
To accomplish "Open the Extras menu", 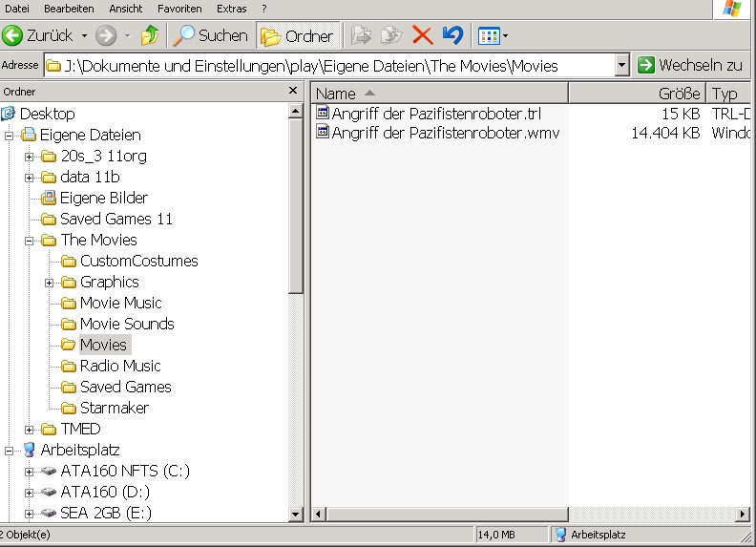I will tap(231, 9).
